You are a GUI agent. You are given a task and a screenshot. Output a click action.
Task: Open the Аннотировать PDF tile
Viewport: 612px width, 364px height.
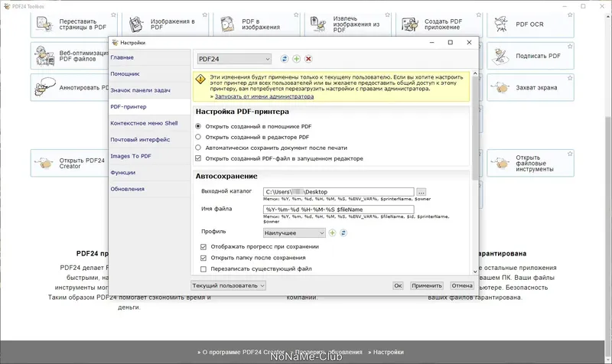point(70,87)
